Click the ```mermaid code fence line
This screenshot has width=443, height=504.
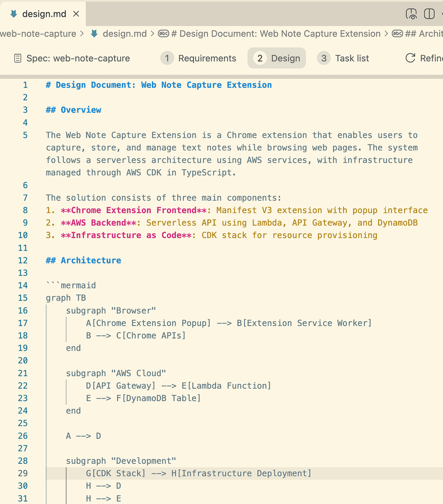[x=71, y=285]
